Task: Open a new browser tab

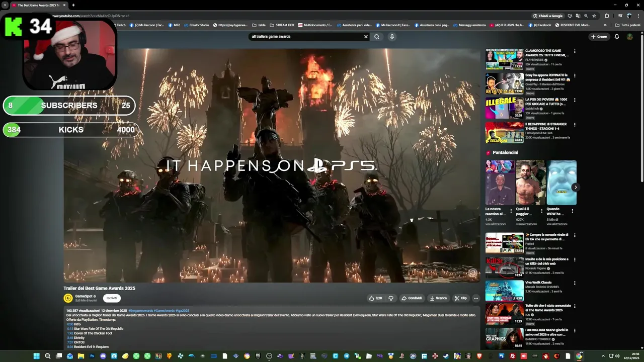Action: (73, 5)
